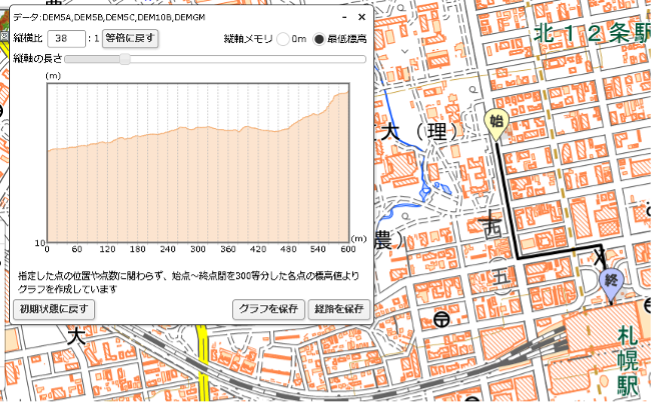Click the グラフを保存 button
Image resolution: width=652 pixels, height=402 pixels.
point(268,309)
